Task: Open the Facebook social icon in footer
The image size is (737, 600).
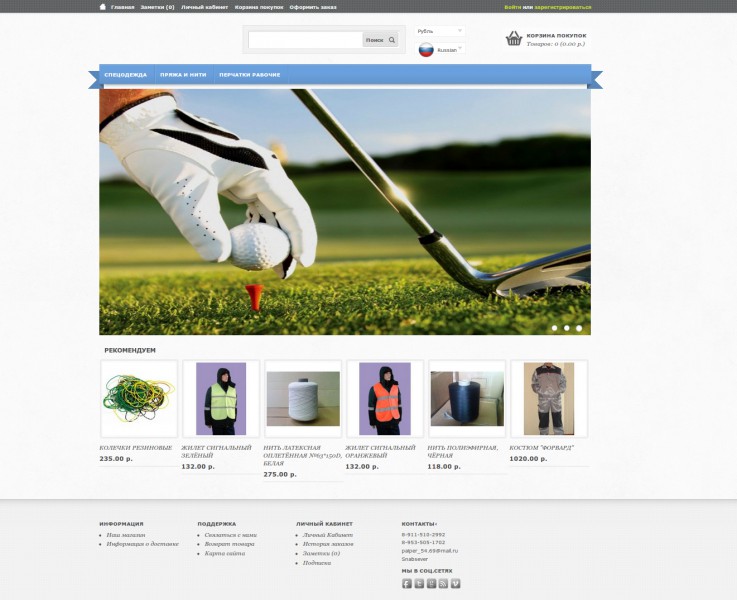Action: (407, 583)
